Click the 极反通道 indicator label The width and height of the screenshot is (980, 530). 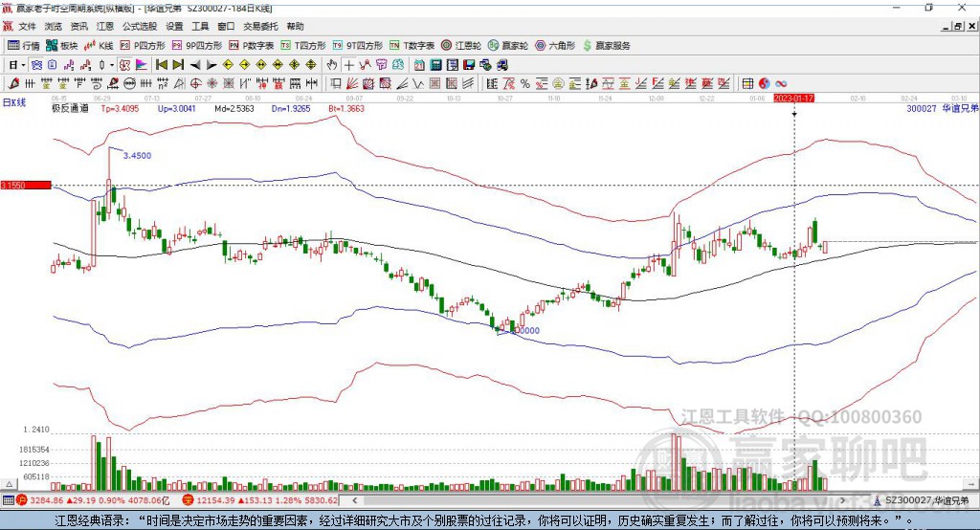[x=70, y=108]
